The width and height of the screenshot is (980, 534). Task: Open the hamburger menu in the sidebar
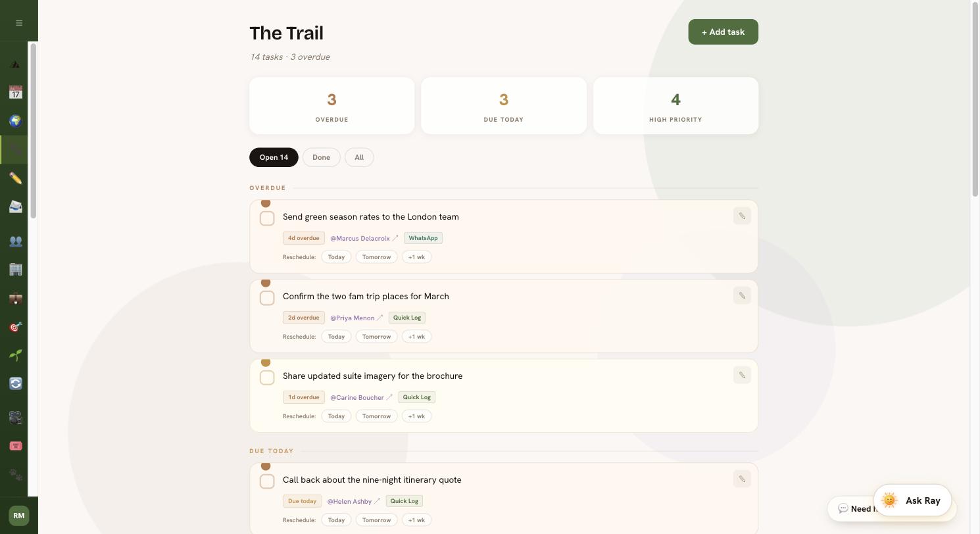point(19,23)
